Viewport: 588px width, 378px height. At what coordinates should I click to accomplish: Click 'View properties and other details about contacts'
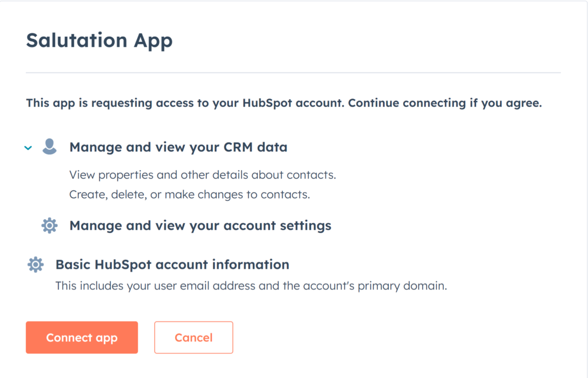coord(203,175)
